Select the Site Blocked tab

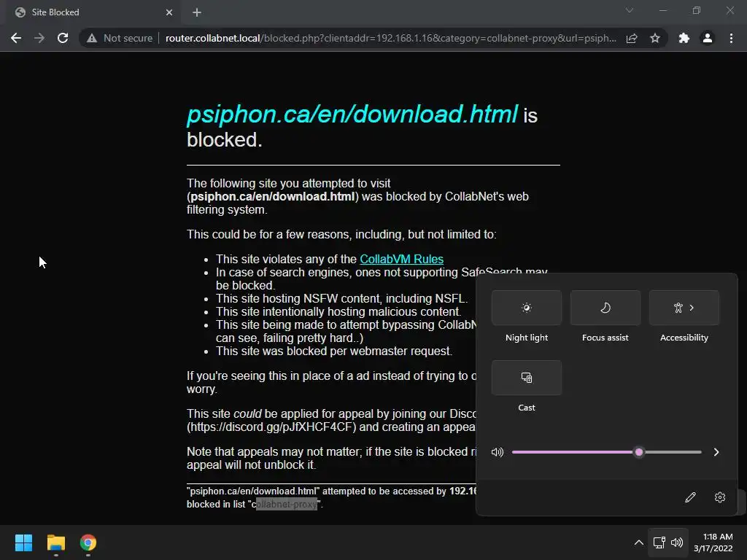pos(93,12)
